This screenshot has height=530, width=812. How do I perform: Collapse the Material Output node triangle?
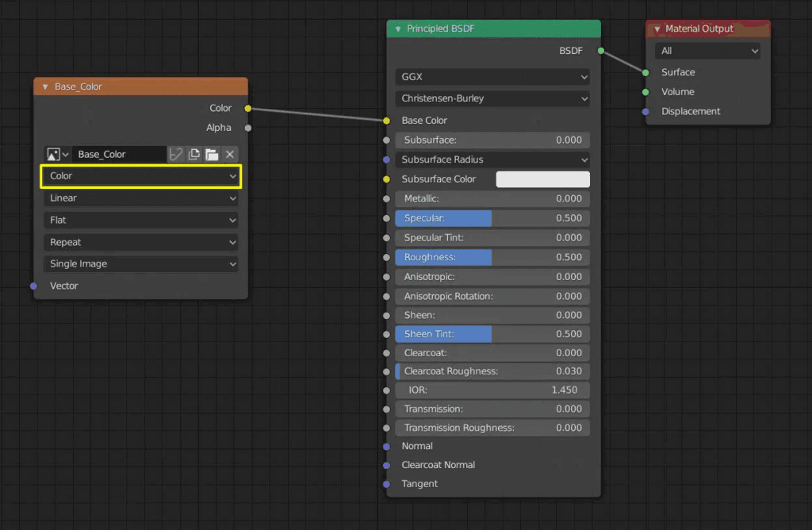coord(657,29)
